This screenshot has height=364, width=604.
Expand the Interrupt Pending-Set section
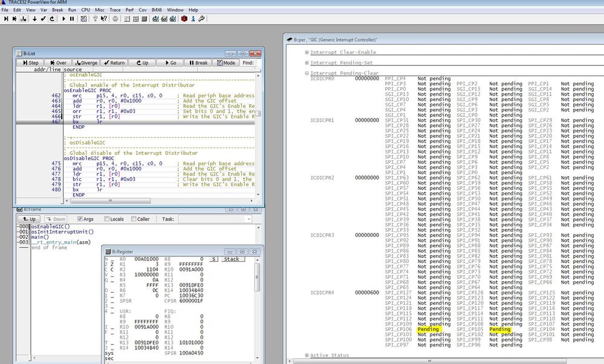pos(307,62)
